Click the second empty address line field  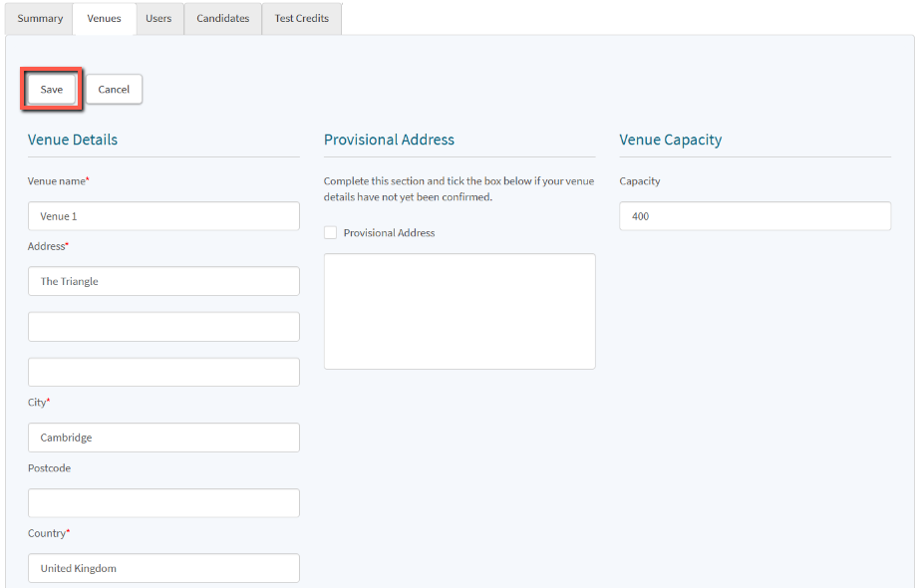[x=163, y=327]
